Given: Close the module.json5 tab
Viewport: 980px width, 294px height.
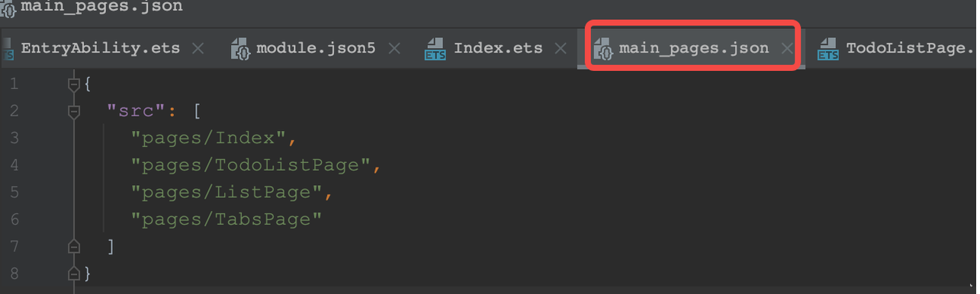Looking at the screenshot, I should pyautogui.click(x=394, y=49).
